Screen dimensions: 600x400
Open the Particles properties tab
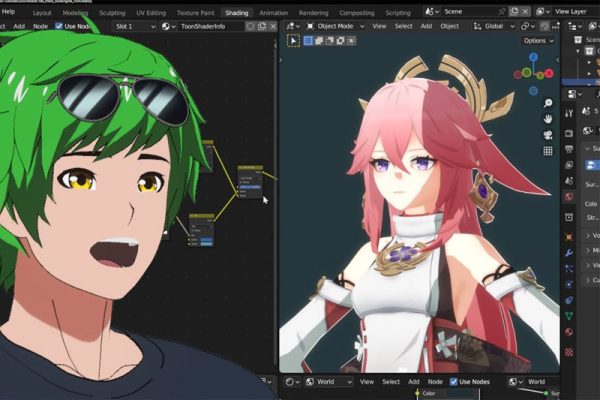pyautogui.click(x=569, y=268)
